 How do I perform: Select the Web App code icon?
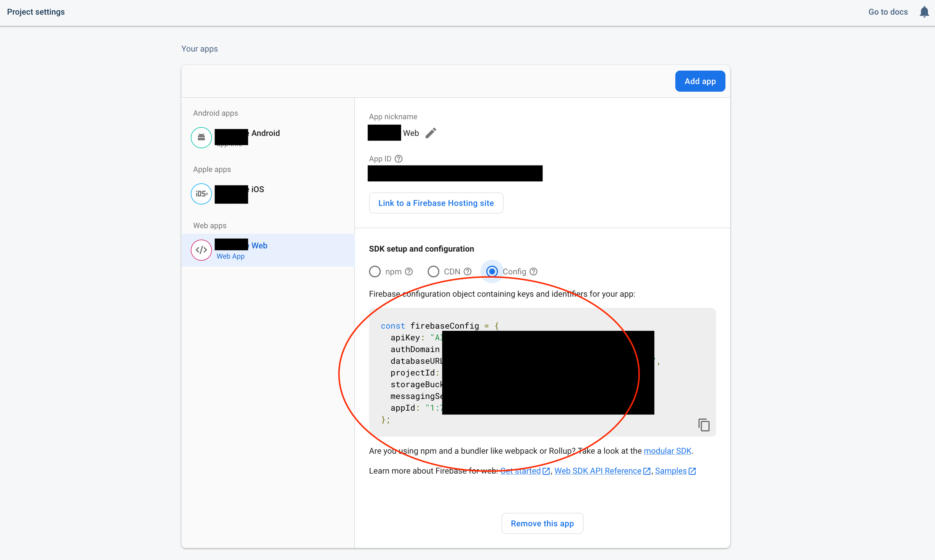[x=201, y=250]
